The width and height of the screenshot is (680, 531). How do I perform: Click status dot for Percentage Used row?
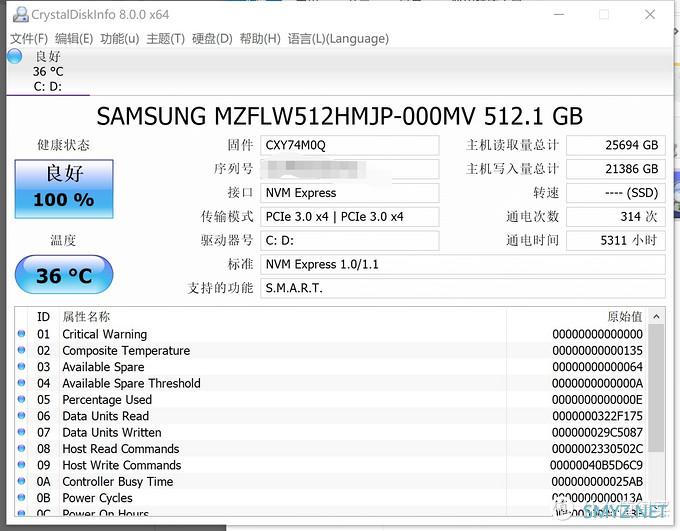(21, 399)
